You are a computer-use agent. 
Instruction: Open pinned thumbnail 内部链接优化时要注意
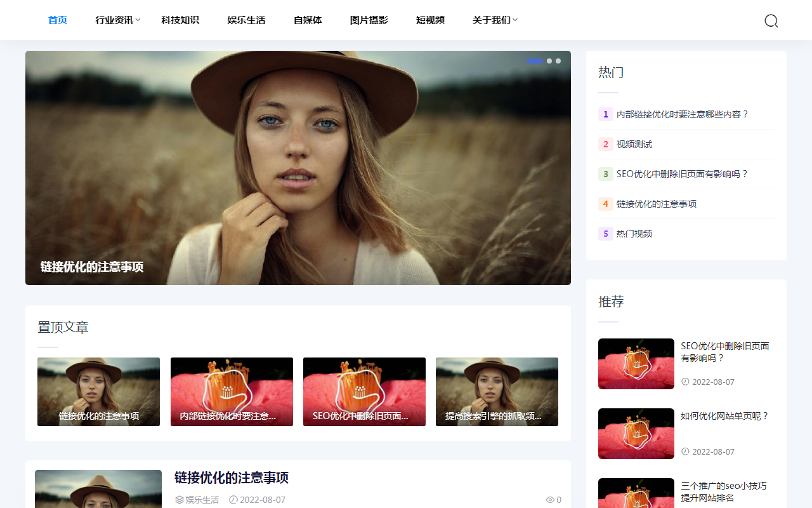232,392
